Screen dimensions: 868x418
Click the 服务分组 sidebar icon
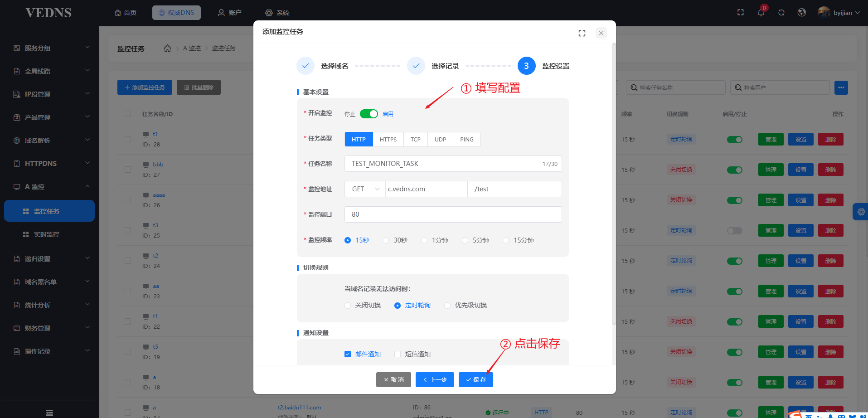pos(17,48)
